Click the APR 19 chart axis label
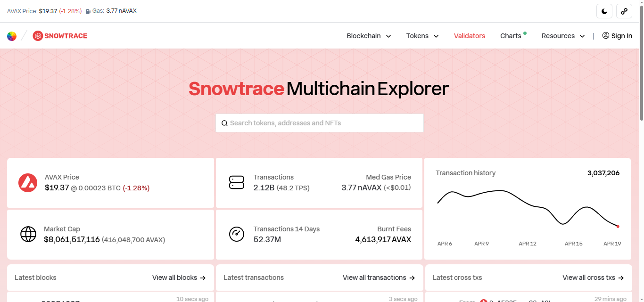This screenshot has height=302, width=644. point(612,244)
